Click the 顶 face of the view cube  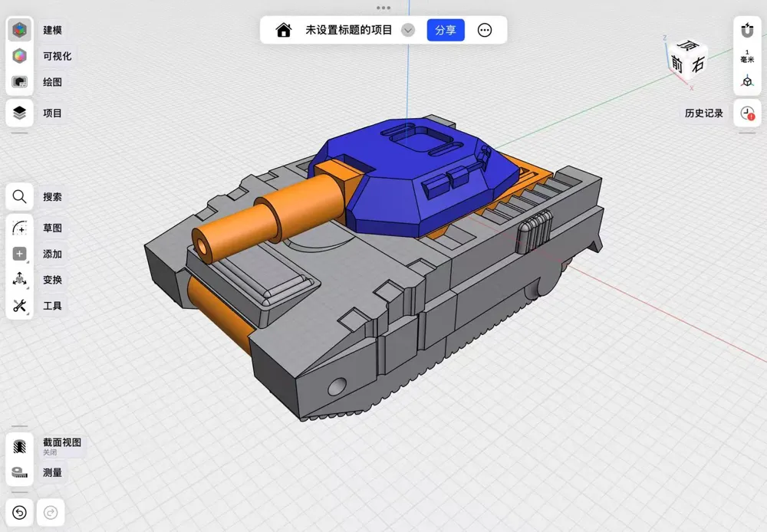tap(690, 45)
